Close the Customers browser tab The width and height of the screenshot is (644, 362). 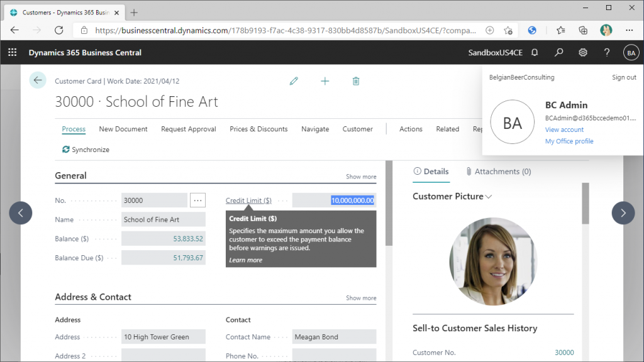[116, 13]
